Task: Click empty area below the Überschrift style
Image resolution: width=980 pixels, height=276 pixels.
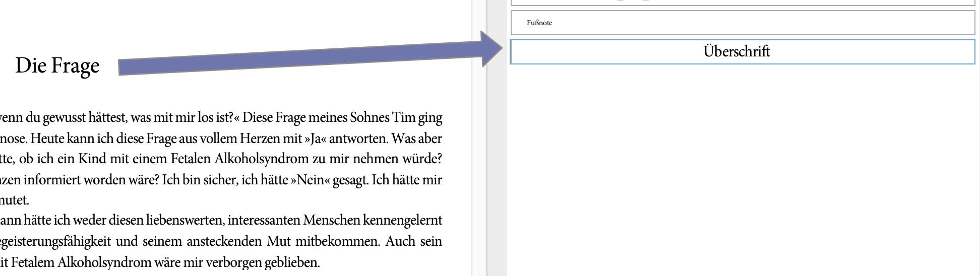Action: tap(742, 166)
